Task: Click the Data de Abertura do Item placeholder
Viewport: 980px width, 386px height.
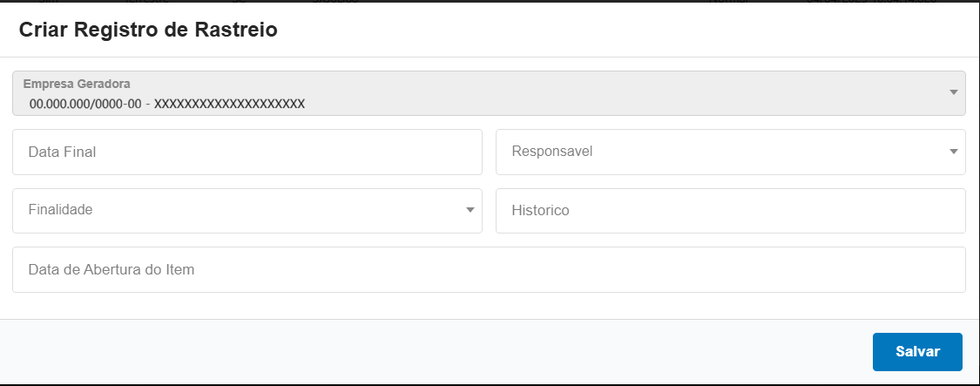Action: point(112,270)
